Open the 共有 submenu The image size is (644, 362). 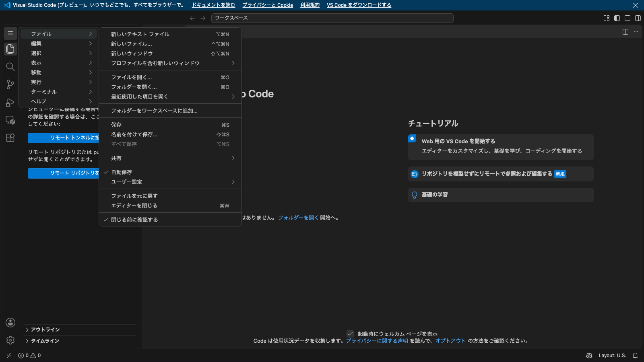click(170, 158)
